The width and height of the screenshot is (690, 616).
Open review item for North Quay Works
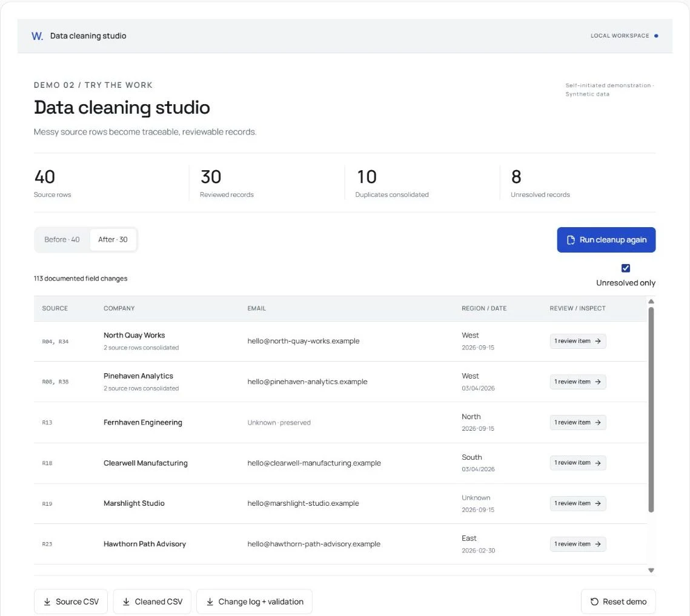coord(578,341)
